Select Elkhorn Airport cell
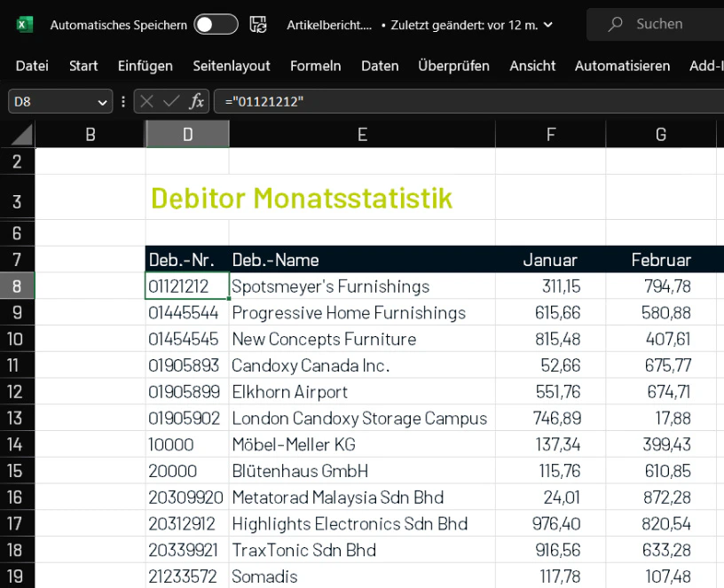The height and width of the screenshot is (588, 724). [x=363, y=391]
